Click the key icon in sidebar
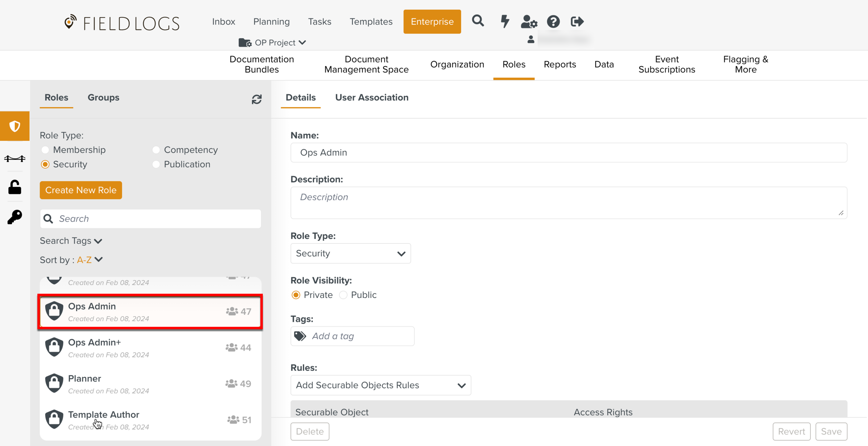This screenshot has width=868, height=446. tap(15, 217)
